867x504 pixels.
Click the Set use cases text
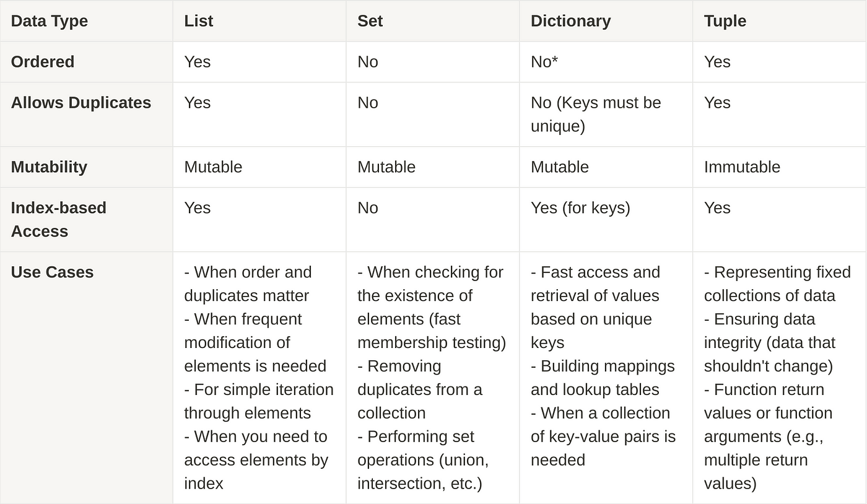(432, 378)
